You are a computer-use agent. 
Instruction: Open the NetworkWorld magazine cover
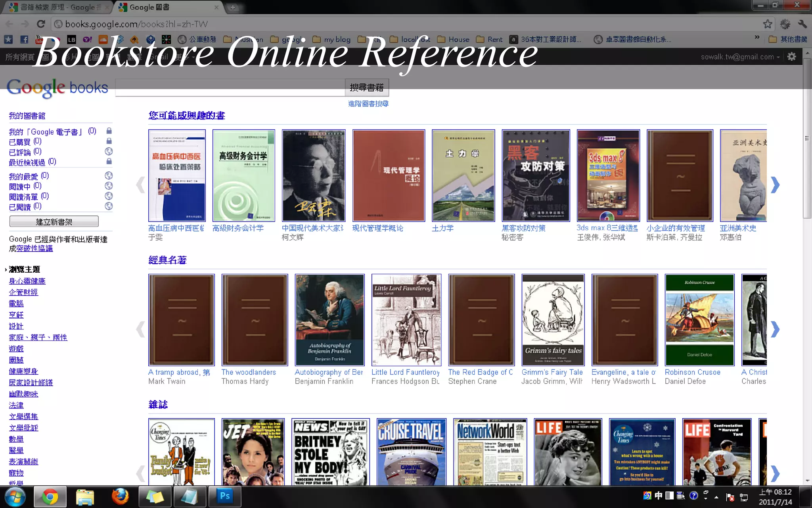pos(490,452)
